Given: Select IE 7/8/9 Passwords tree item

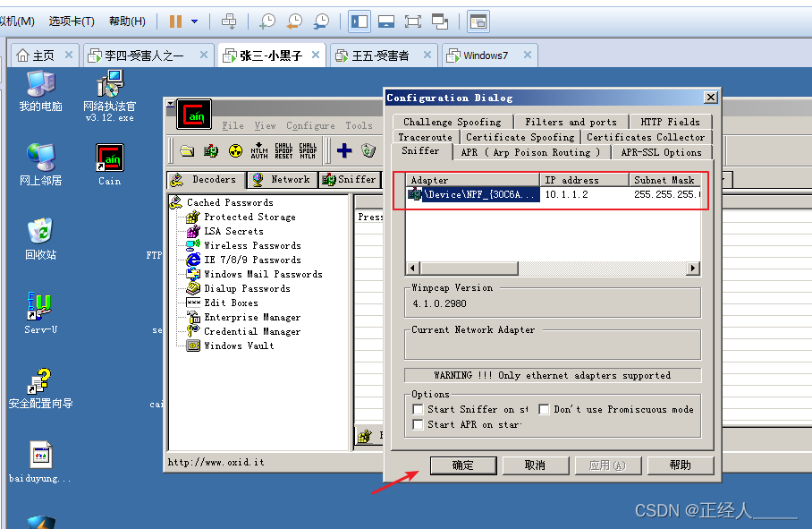Looking at the screenshot, I should [252, 260].
